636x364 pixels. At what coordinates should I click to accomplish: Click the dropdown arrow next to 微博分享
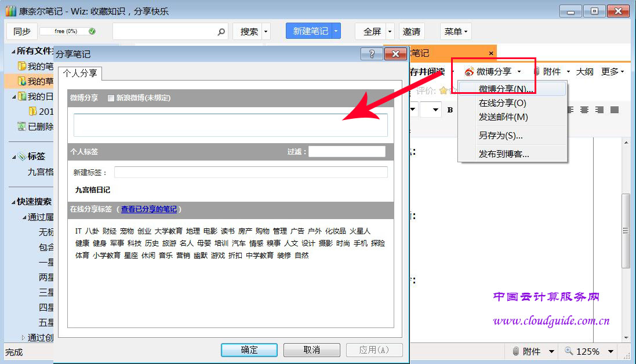click(519, 72)
